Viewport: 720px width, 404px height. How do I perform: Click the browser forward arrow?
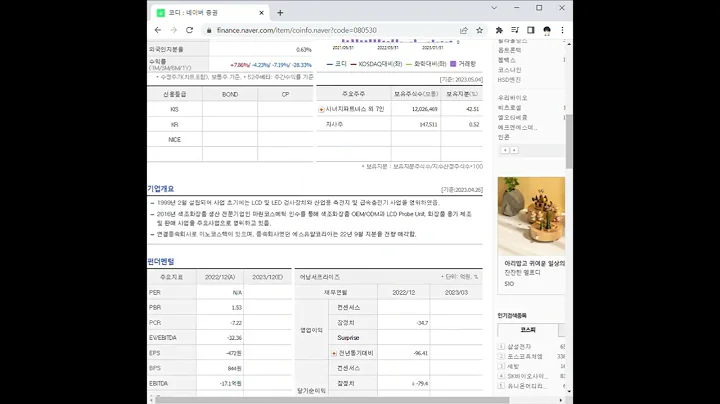(x=174, y=30)
